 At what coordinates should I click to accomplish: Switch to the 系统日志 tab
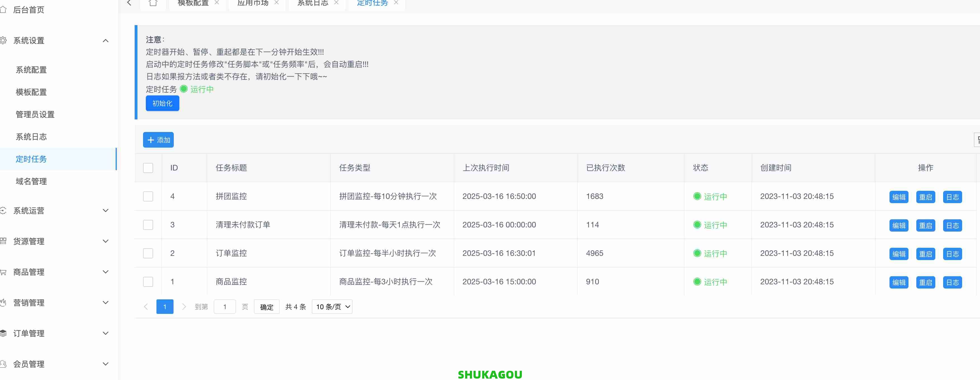click(312, 3)
